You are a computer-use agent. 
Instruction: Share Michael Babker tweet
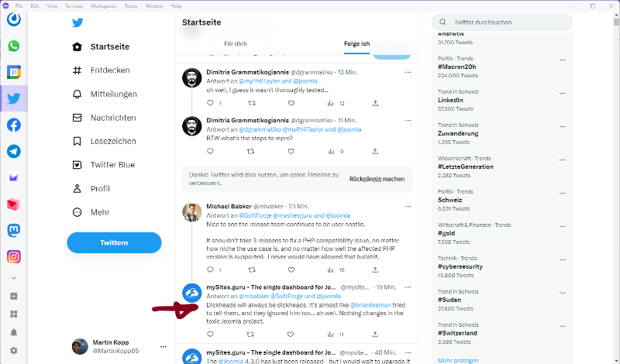pos(375,270)
